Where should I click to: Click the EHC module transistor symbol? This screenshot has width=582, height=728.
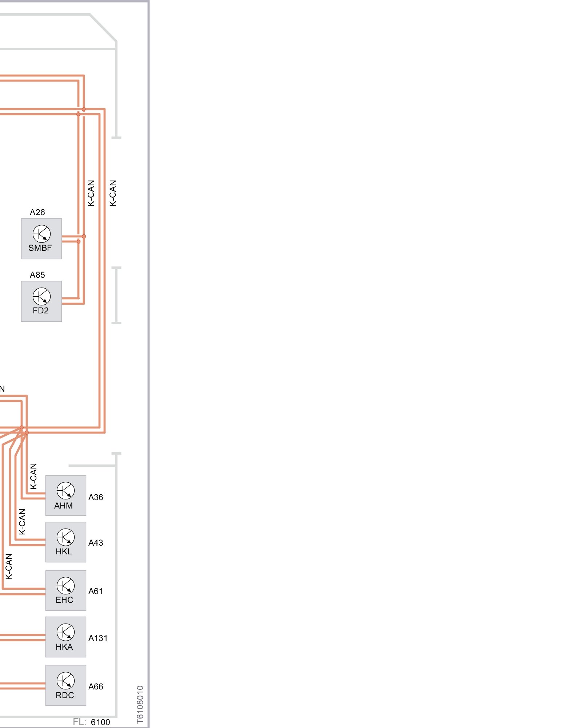click(x=65, y=585)
